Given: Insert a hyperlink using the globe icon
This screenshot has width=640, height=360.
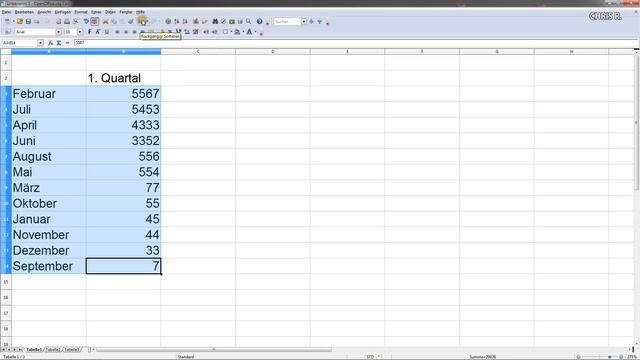Looking at the screenshot, I should coord(168,21).
